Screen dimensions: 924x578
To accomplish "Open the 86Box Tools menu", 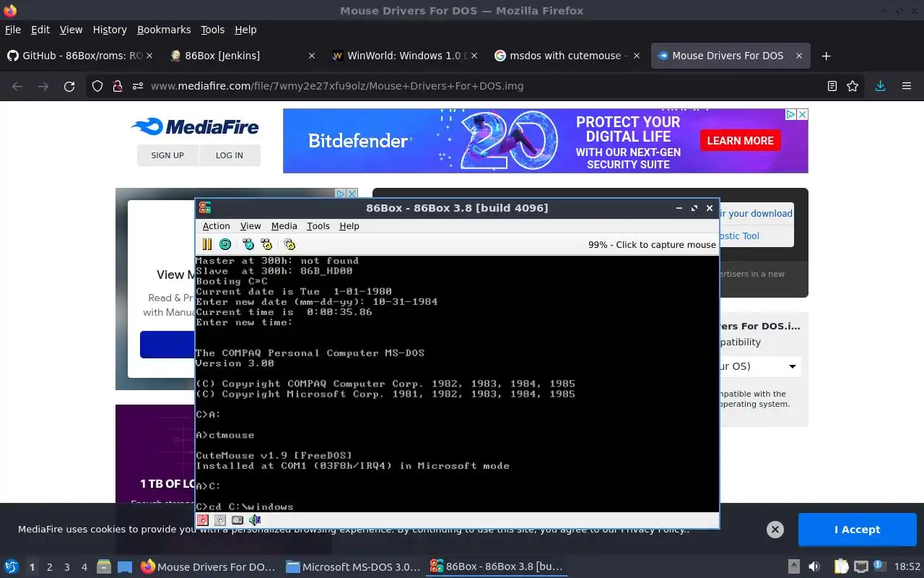I will (x=318, y=226).
